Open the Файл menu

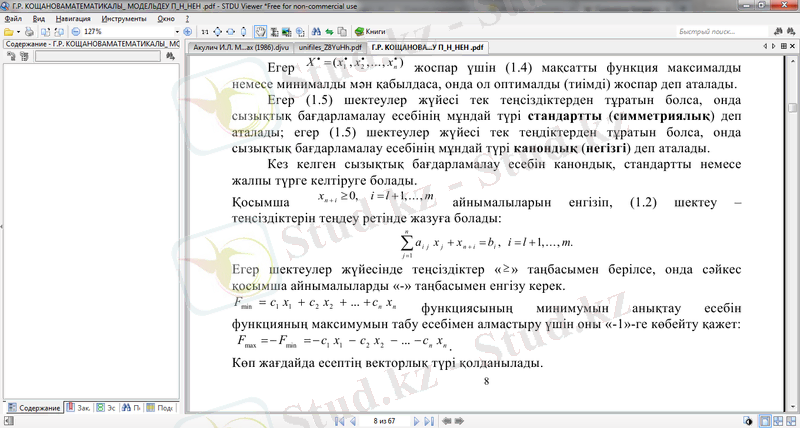click(12, 19)
